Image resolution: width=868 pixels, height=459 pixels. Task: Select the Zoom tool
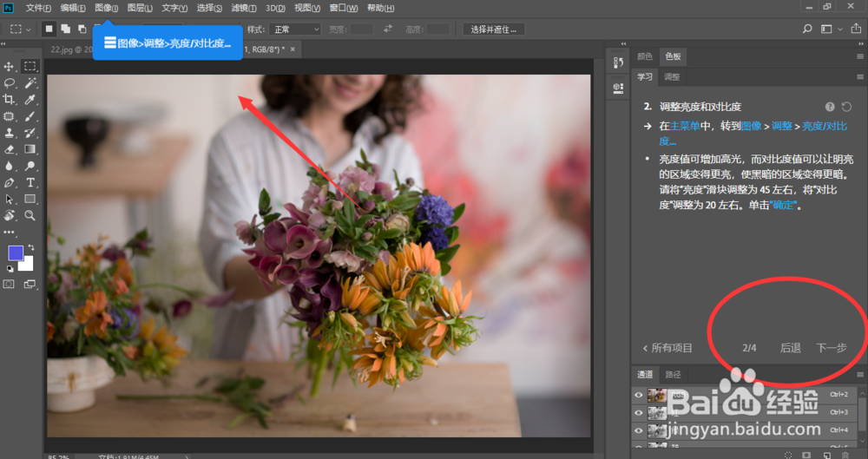[x=30, y=216]
